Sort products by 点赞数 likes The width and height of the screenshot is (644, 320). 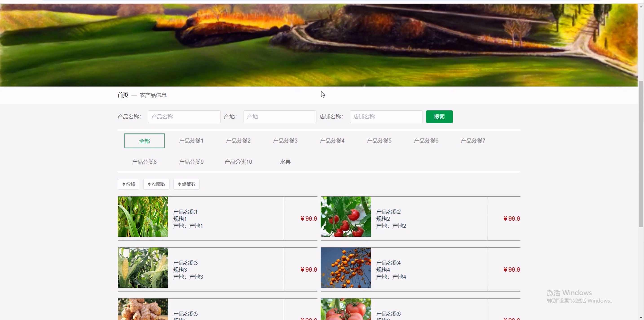point(187,184)
